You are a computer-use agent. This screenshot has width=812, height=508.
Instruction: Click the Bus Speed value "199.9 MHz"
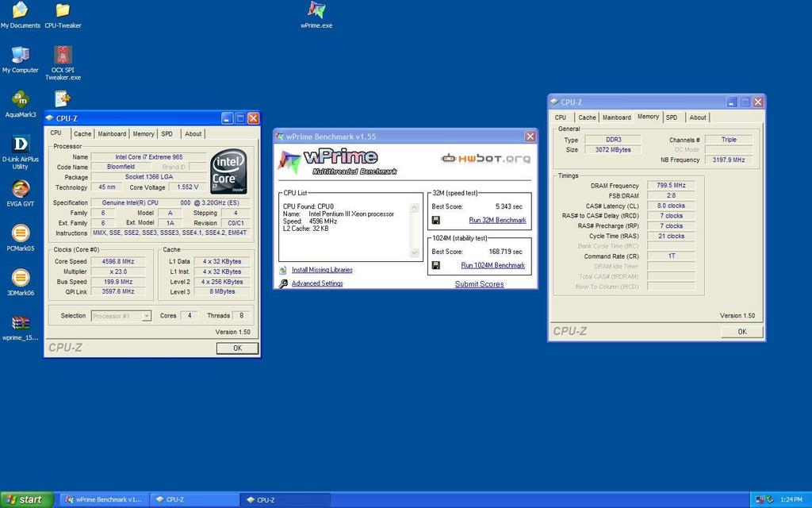coord(118,282)
